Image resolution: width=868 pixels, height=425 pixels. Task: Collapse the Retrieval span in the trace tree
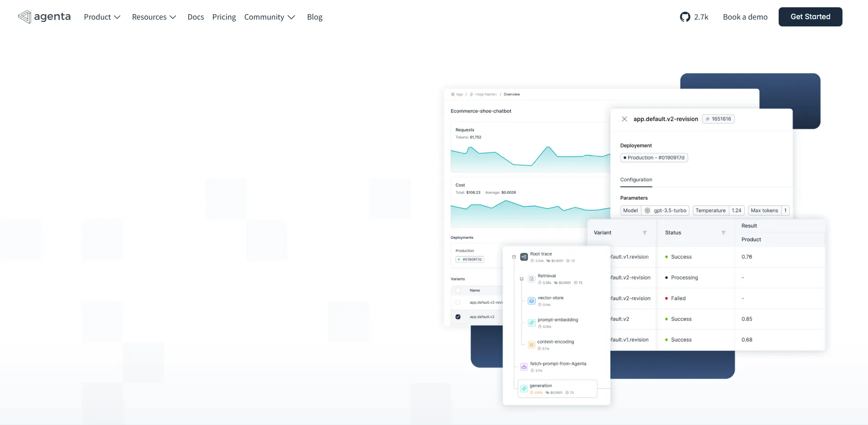click(x=521, y=278)
